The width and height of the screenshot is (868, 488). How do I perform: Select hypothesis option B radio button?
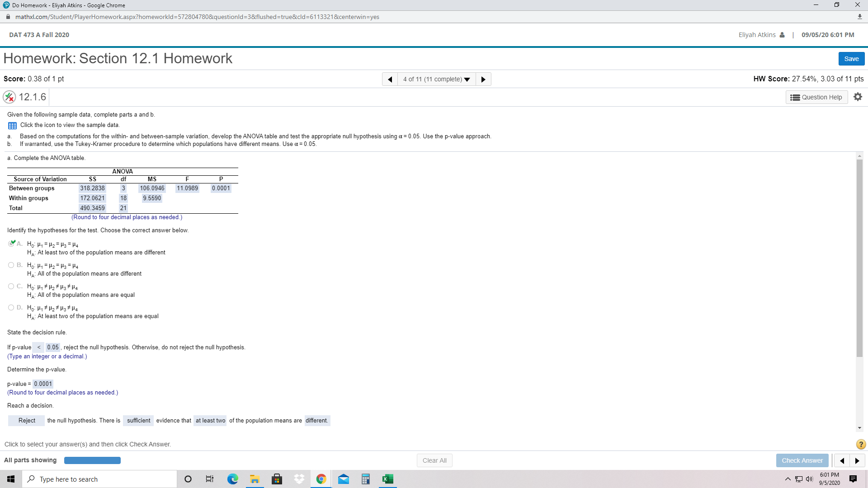click(x=11, y=265)
